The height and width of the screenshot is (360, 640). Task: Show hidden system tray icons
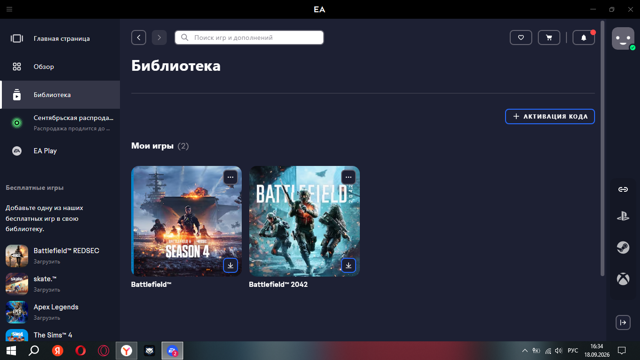tap(525, 351)
